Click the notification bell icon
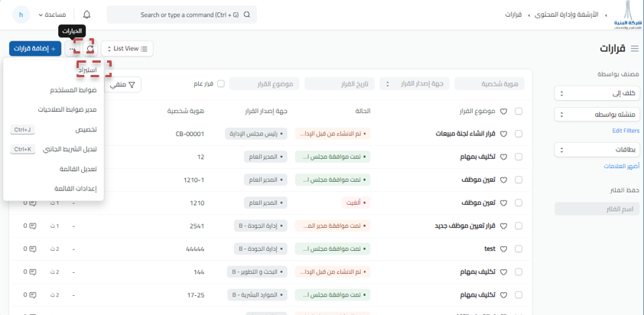644x315 pixels. tap(86, 15)
